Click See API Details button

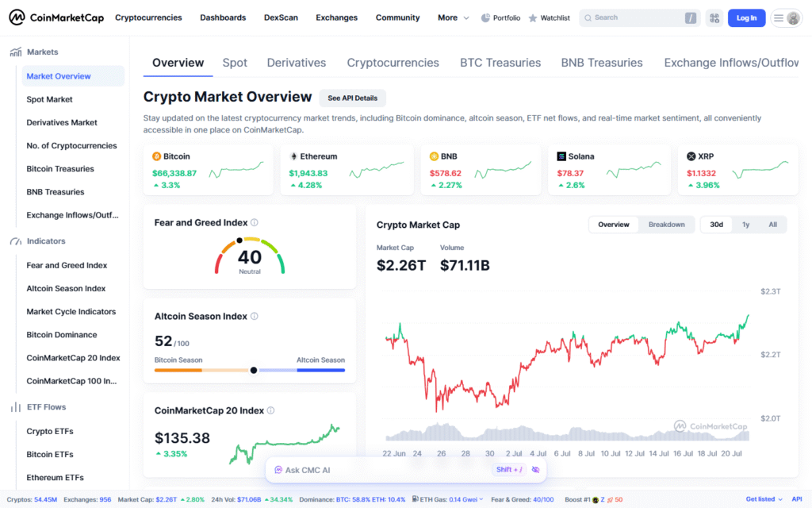point(352,98)
